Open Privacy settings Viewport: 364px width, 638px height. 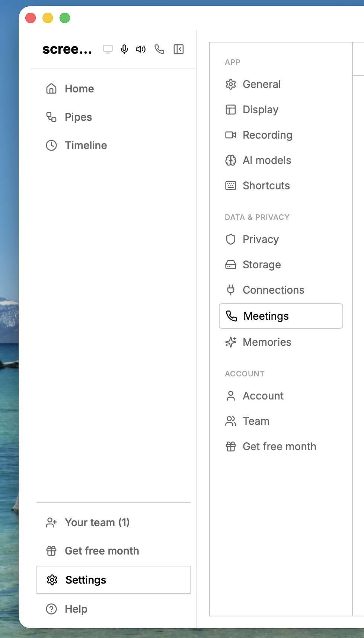click(261, 239)
